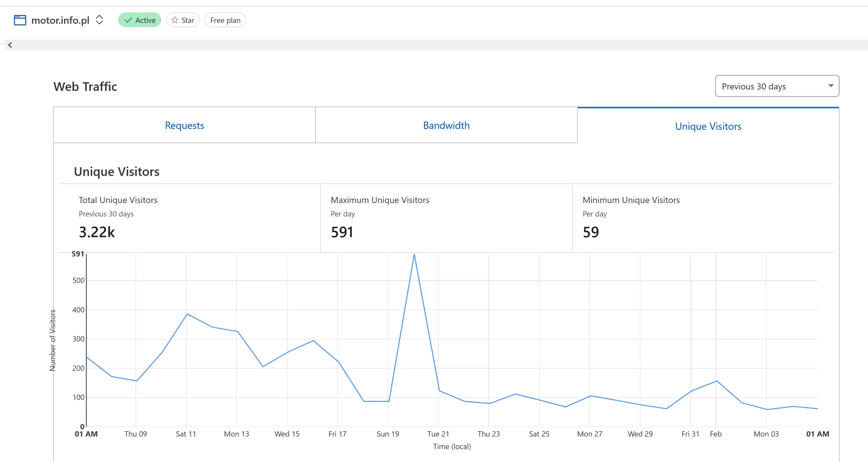Click the Free plan badge

(x=225, y=20)
